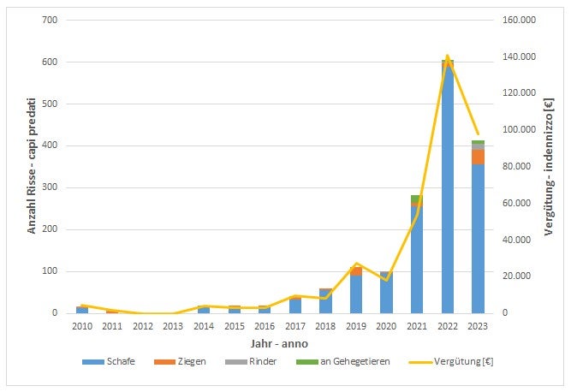This screenshot has height=392, width=571.
Task: Select the blue Schafe segment of 2023 bar
Action: (x=478, y=240)
